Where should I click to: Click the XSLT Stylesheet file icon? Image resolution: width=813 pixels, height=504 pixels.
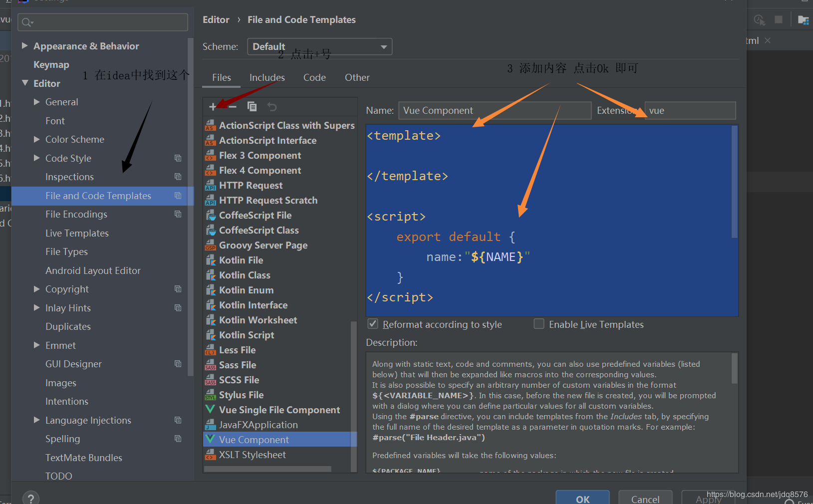(x=210, y=455)
